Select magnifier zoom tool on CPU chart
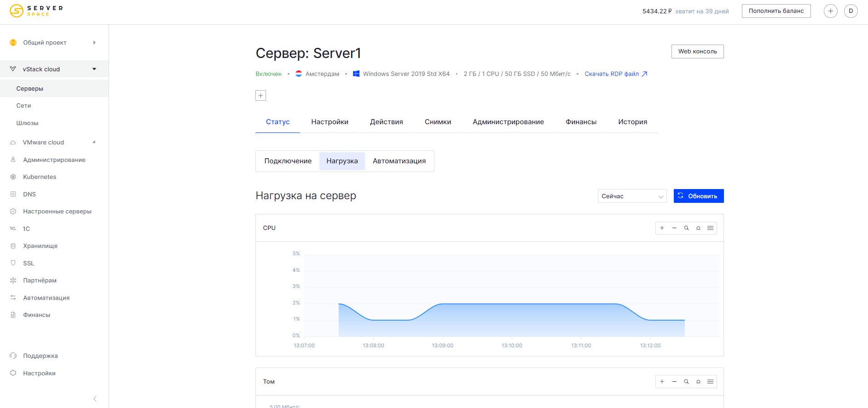Screen dimensions: 868x408 click(686, 228)
